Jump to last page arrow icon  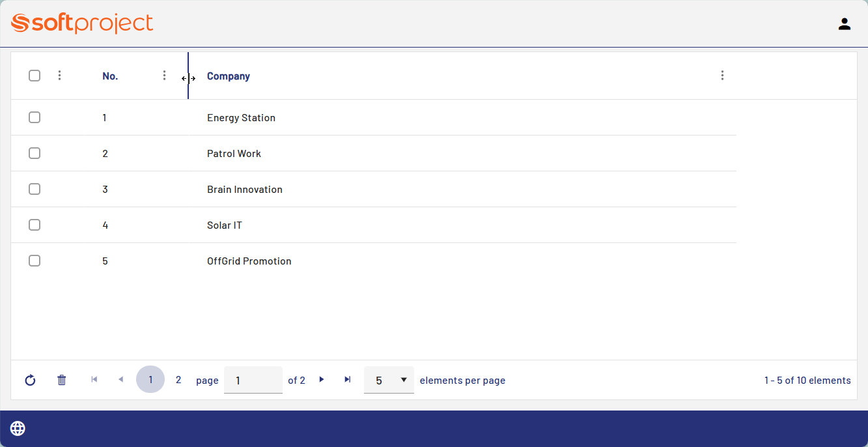[x=348, y=379]
